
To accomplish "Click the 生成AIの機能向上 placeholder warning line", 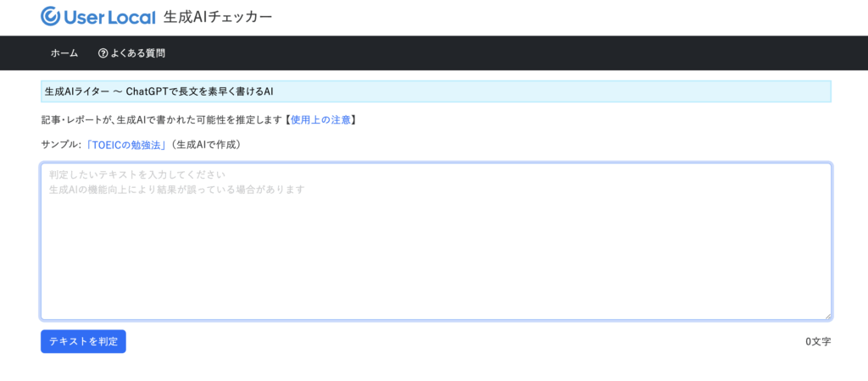I will (x=176, y=190).
